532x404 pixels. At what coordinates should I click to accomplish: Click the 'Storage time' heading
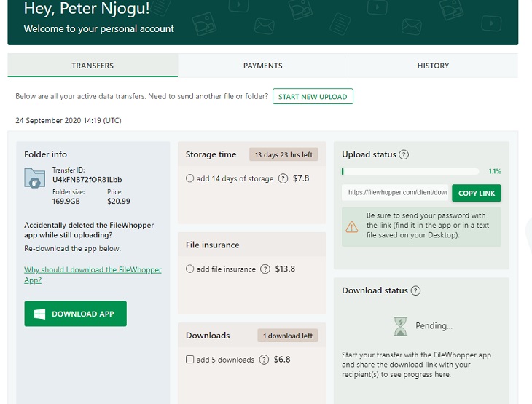(211, 154)
